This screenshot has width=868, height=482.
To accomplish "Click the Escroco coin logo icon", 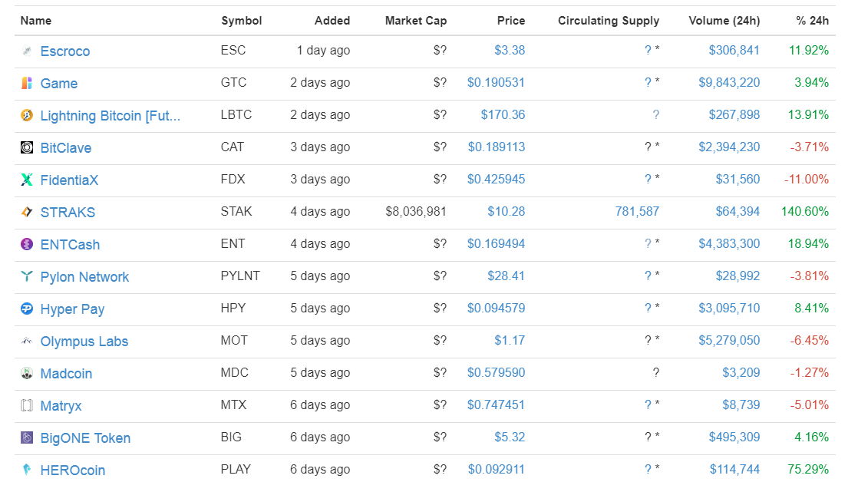I will 27,51.
